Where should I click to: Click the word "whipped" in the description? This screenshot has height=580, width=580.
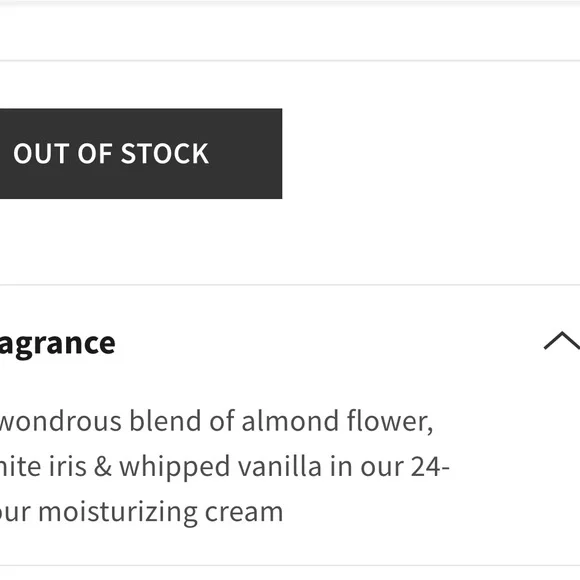pos(174,468)
